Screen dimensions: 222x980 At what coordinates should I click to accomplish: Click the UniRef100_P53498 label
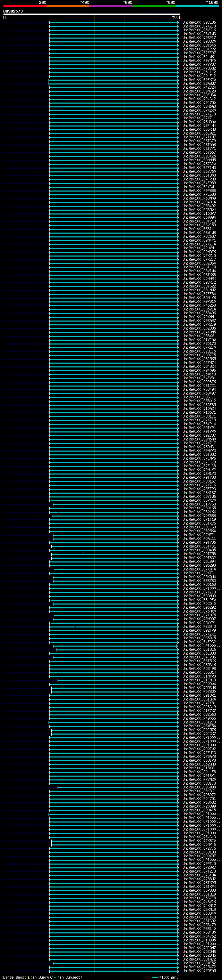coord(199,669)
